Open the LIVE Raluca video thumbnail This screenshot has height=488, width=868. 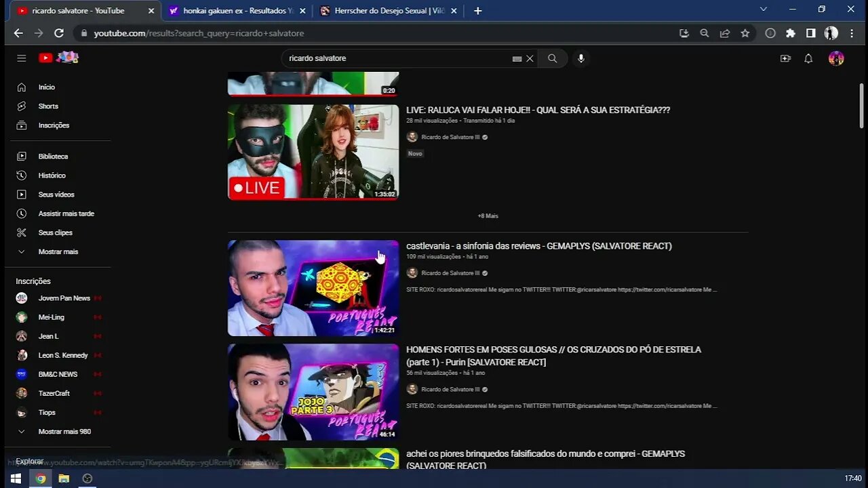(x=313, y=152)
